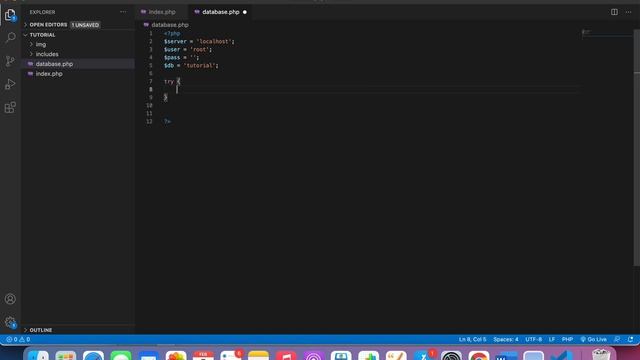Open the Explorer Views and More Actions ellipsis
The image size is (640, 360).
123,12
